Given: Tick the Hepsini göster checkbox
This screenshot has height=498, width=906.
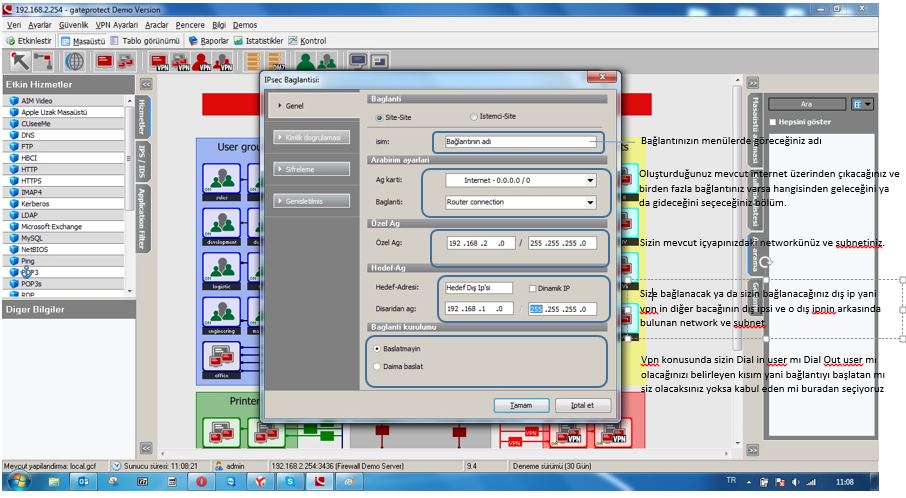Looking at the screenshot, I should click(x=773, y=122).
